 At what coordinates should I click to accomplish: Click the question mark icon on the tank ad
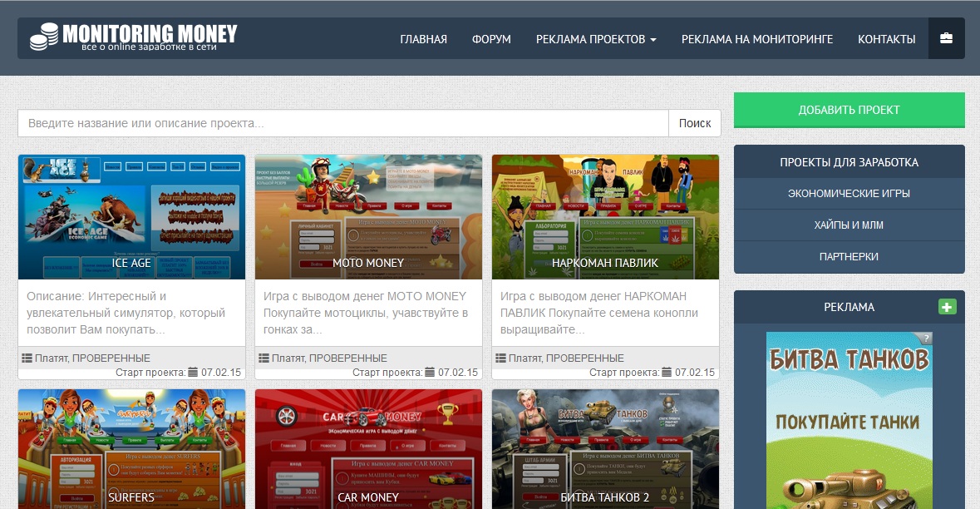pos(927,338)
